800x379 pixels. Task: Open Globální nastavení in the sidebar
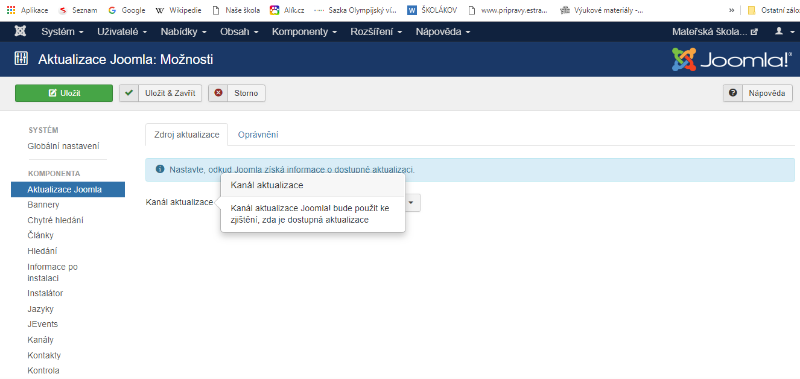(x=63, y=146)
